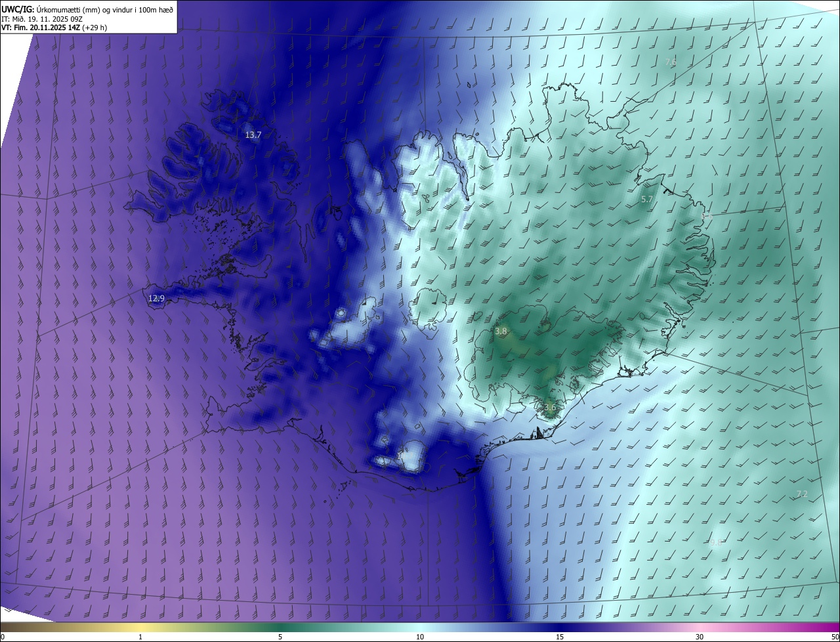
Task: Click the 10 tick on the color scale
Action: pos(420,637)
